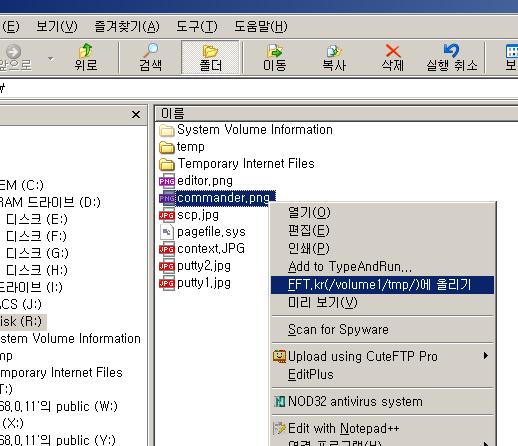Select RAM 드라이브 (D:) in tree
This screenshot has width=518, height=446.
[x=50, y=202]
